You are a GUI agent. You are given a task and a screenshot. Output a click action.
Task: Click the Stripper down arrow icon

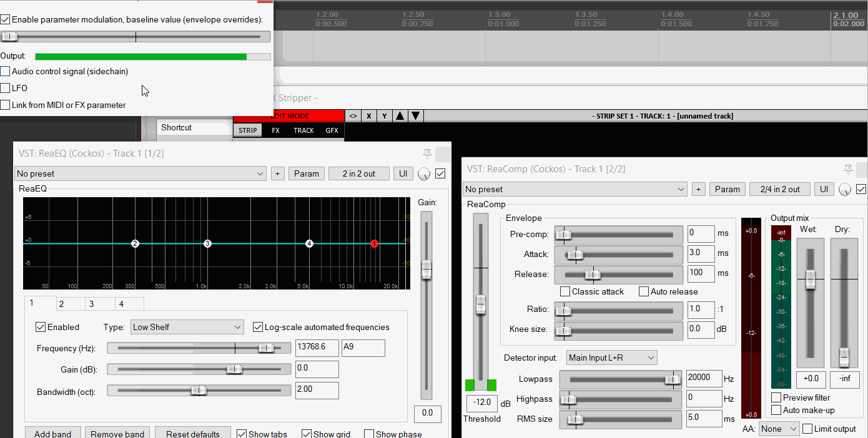pyautogui.click(x=416, y=115)
